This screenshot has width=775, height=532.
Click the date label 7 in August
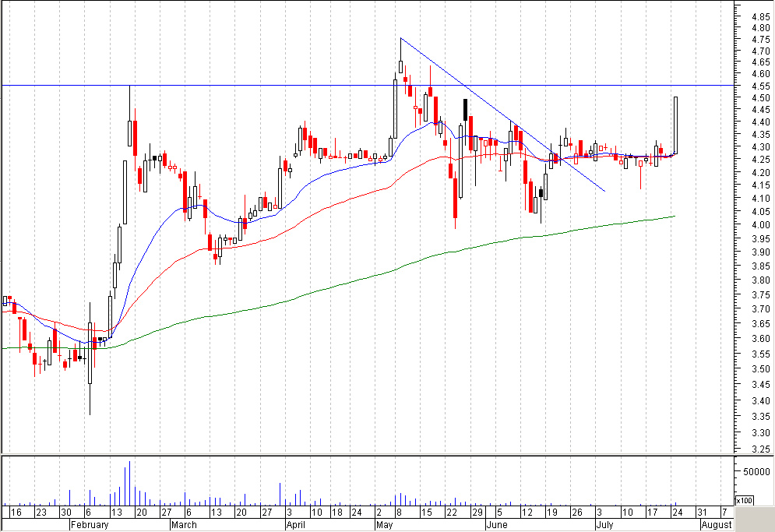click(x=724, y=513)
